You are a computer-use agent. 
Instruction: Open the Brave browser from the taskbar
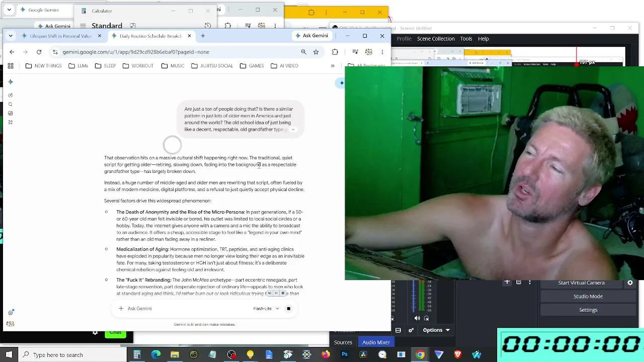click(x=458, y=355)
